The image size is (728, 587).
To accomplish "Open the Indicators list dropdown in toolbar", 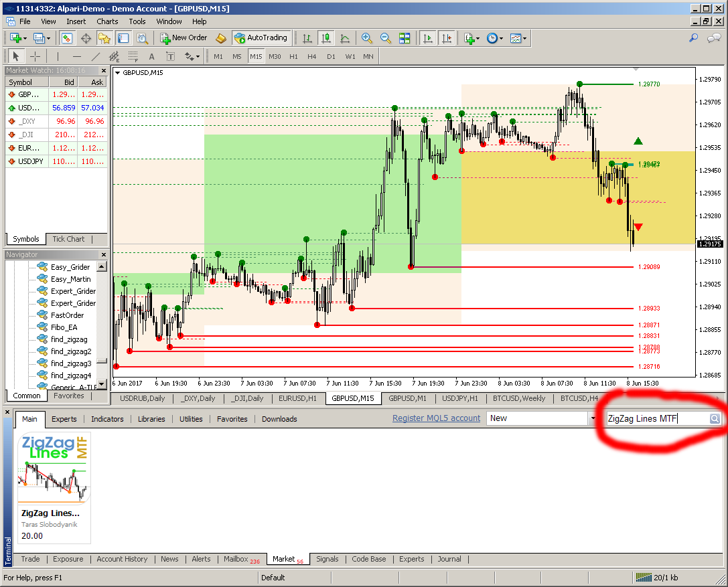I will coord(471,38).
